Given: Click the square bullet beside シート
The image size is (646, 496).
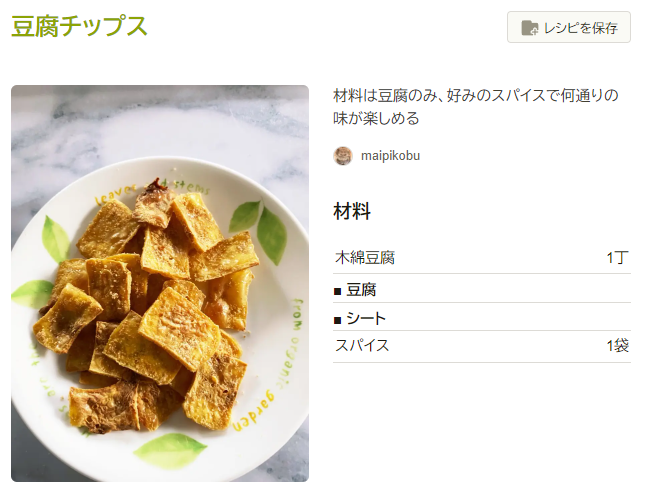Looking at the screenshot, I should [338, 319].
